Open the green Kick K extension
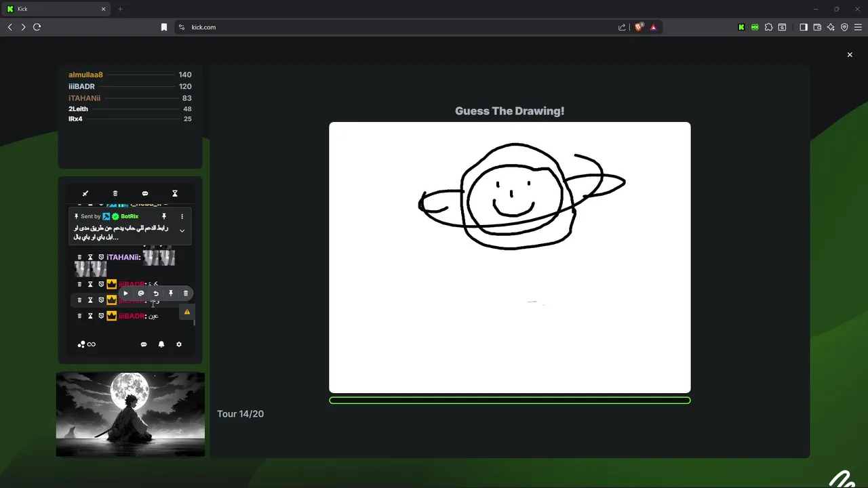868x488 pixels. pos(741,27)
